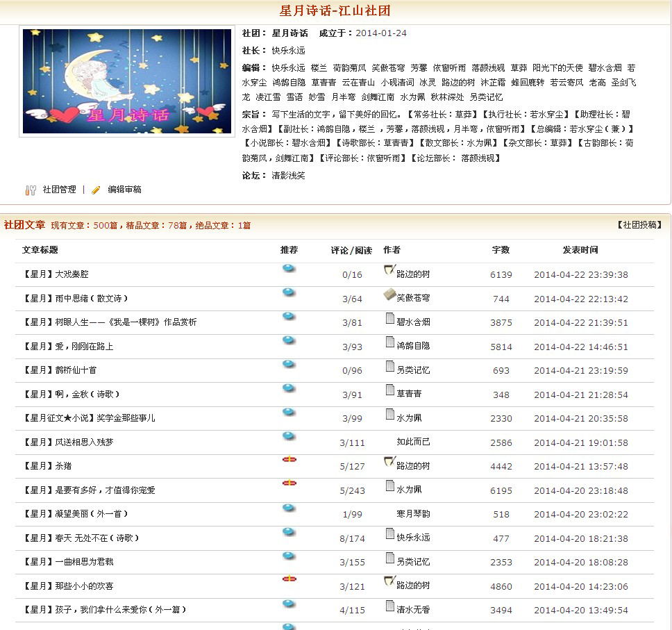This screenshot has height=630, width=672.
Task: Open the 社团管理 link
Action: click(x=60, y=190)
